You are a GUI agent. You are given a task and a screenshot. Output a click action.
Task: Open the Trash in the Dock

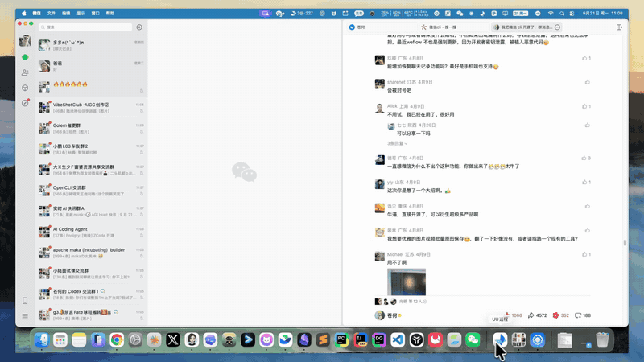[602, 339]
